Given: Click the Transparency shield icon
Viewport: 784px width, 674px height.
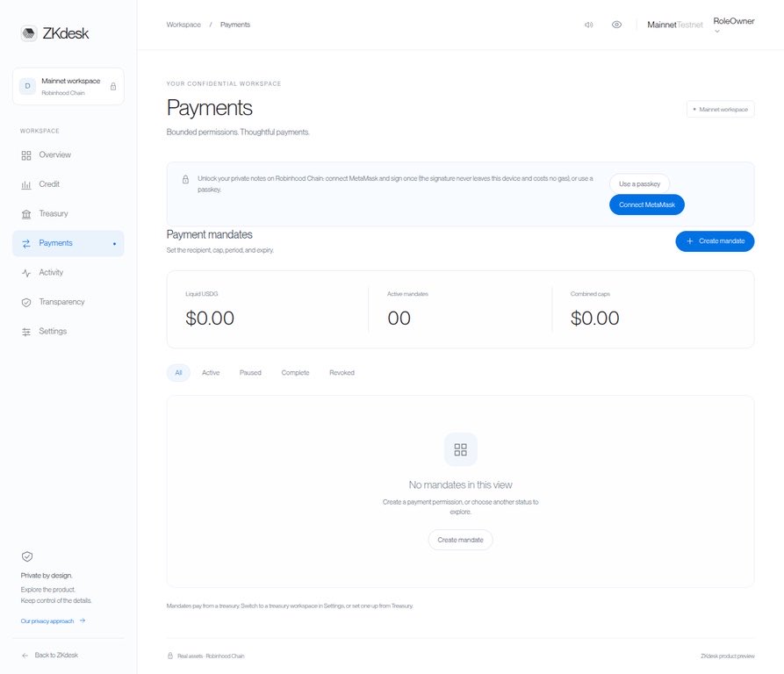Looking at the screenshot, I should click(26, 302).
